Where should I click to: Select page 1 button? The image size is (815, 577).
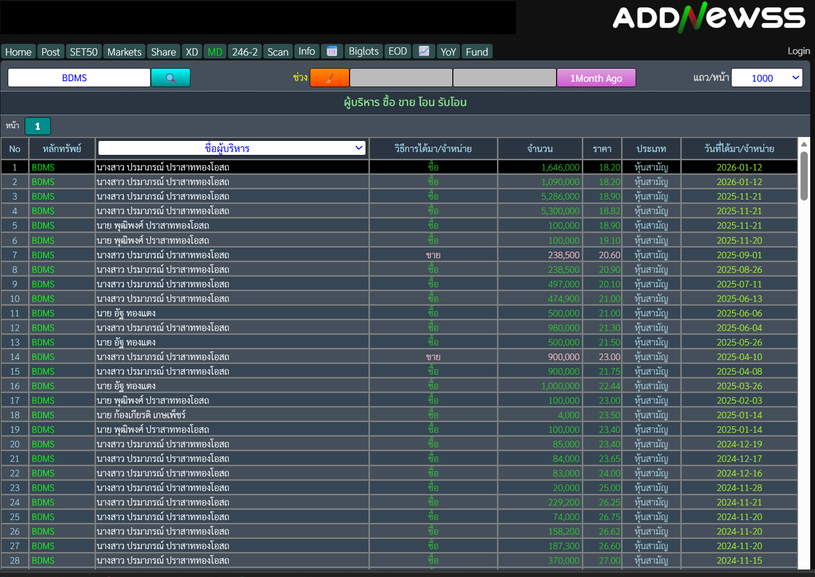[37, 126]
